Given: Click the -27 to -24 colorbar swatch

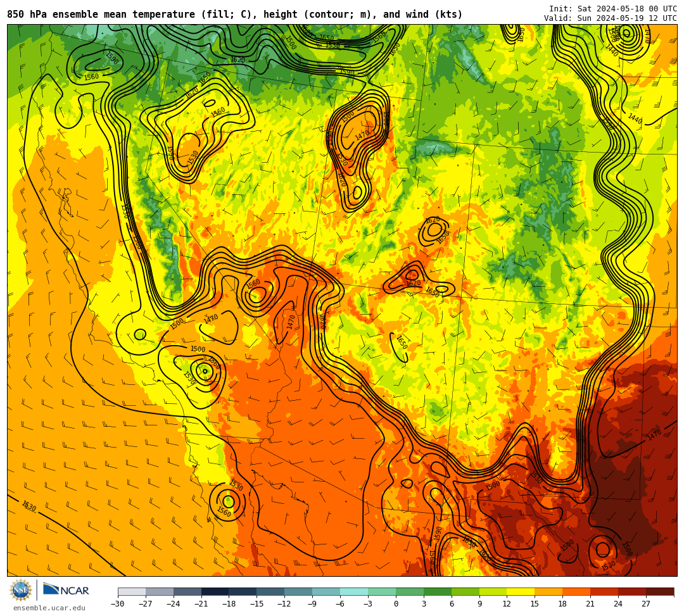Looking at the screenshot, I should coord(160,591).
